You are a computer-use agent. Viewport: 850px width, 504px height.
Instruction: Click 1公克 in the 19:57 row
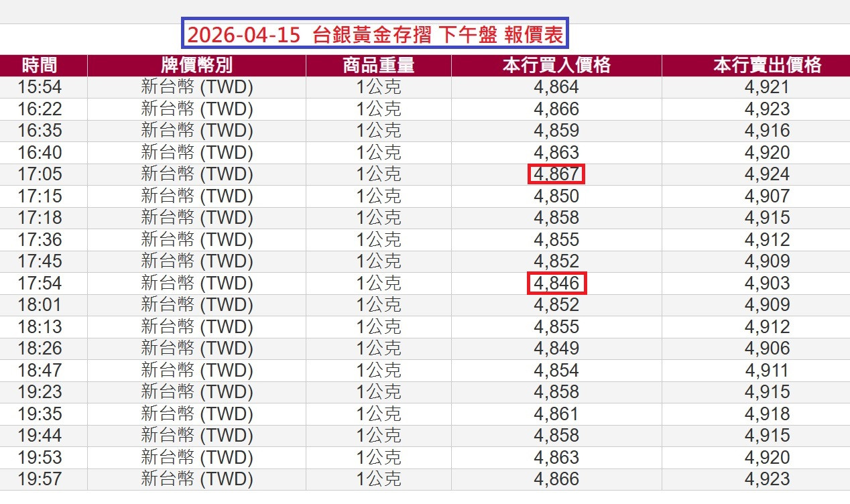(x=378, y=479)
